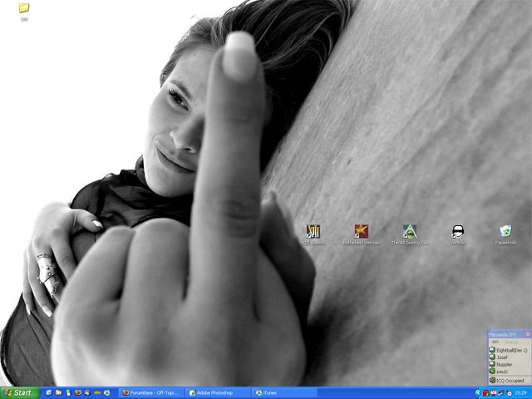This screenshot has height=399, width=532.
Task: Open the Battlefield Vietnam desktop shortcut
Action: tap(362, 234)
